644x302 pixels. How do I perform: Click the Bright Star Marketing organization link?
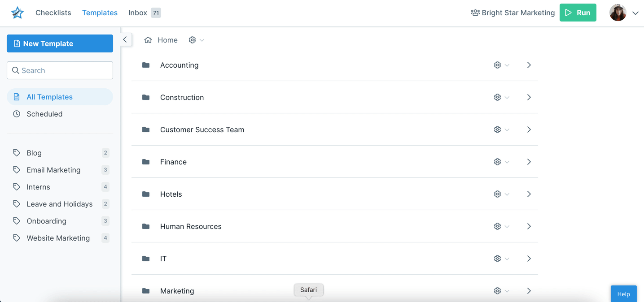(513, 13)
